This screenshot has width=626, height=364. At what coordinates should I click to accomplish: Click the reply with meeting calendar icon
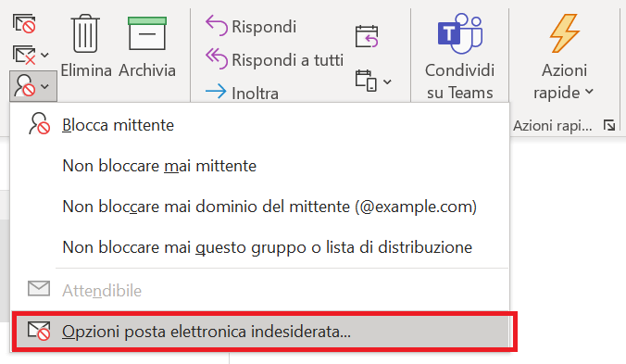(x=367, y=37)
